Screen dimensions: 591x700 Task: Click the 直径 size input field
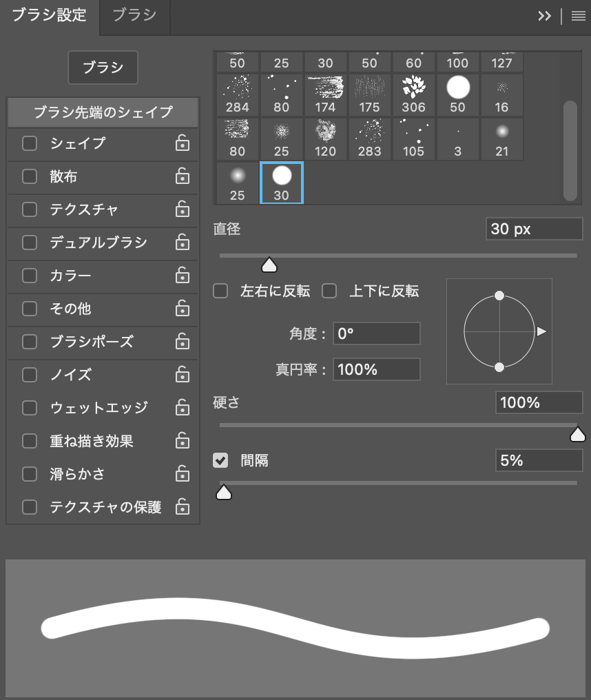click(535, 229)
